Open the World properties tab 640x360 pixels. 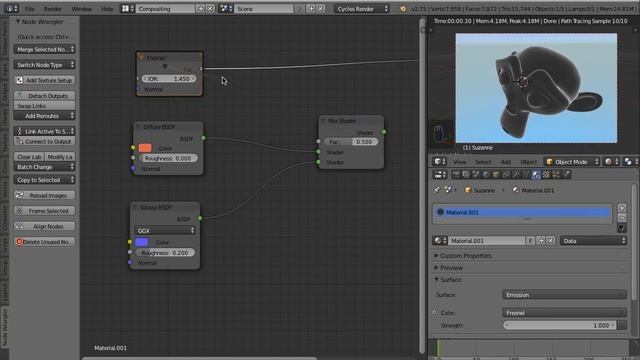pos(486,175)
